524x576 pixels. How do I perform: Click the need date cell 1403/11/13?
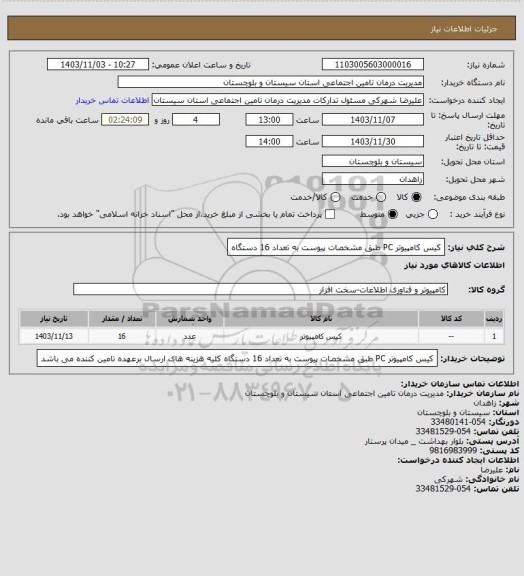(x=54, y=336)
